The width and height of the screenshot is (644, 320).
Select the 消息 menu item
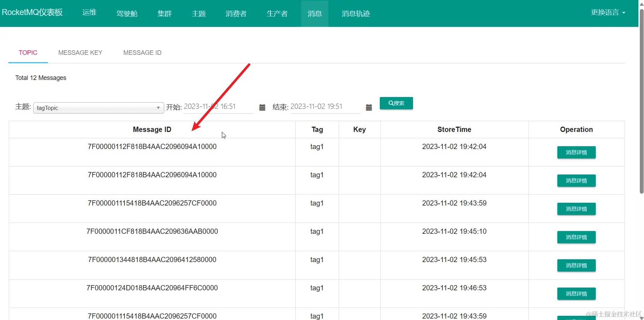[315, 14]
